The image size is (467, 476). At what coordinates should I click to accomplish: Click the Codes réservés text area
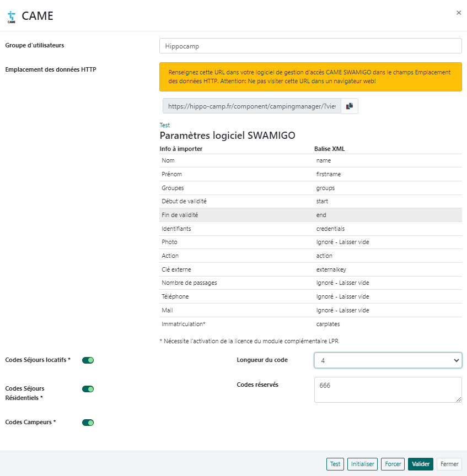(x=388, y=390)
